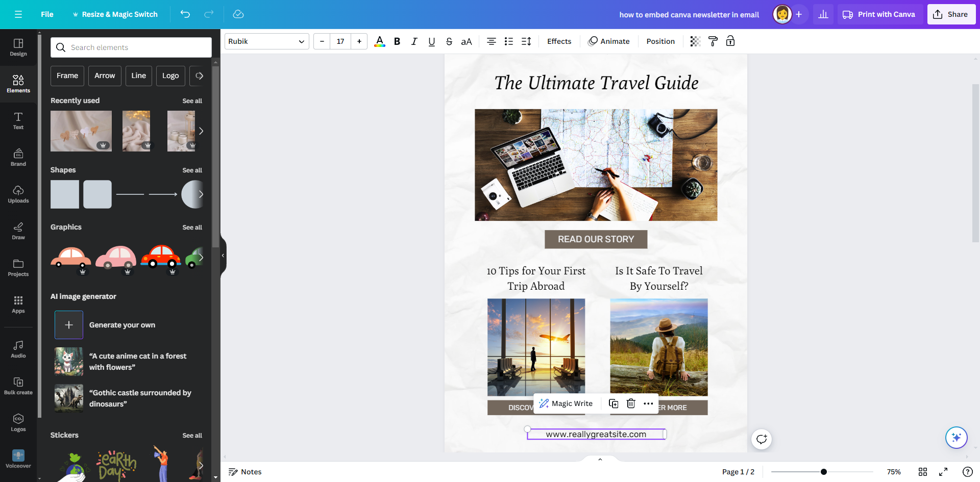The image size is (980, 482).
Task: Add the red car graphic
Action: tap(161, 257)
